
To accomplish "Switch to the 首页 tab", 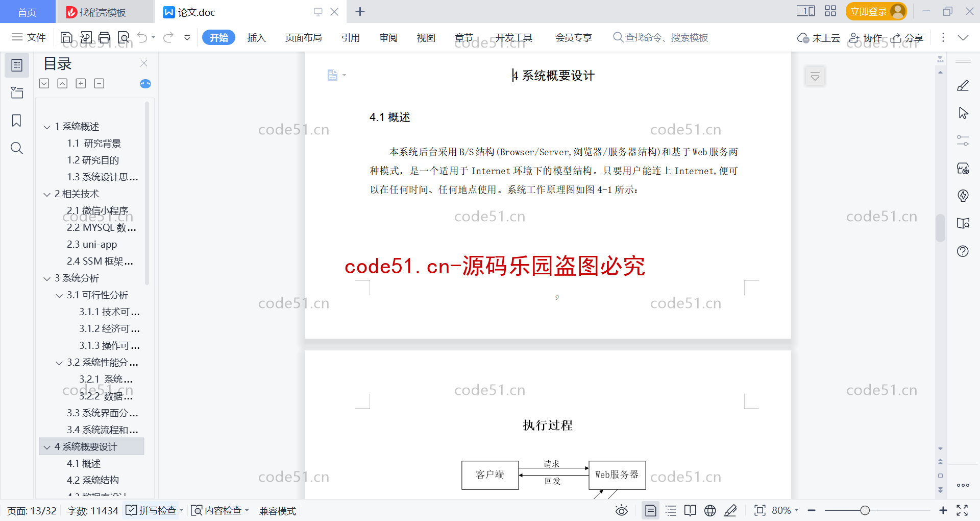I will coord(27,12).
